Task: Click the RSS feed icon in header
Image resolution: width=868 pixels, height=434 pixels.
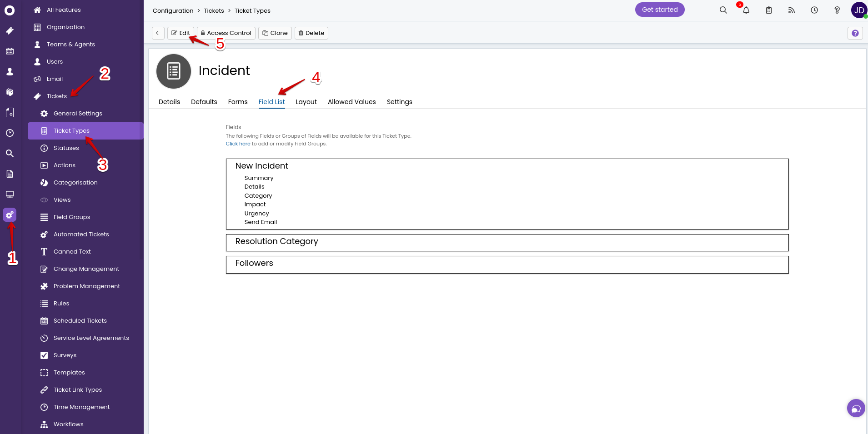Action: tap(791, 10)
